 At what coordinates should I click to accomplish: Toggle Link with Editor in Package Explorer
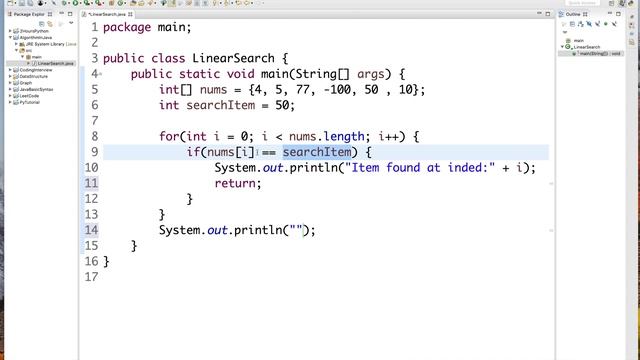pyautogui.click(x=50, y=24)
